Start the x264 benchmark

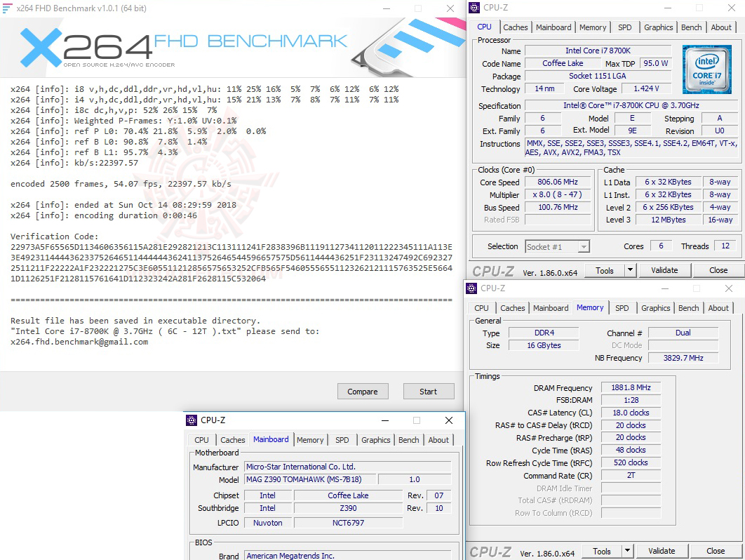tap(429, 391)
